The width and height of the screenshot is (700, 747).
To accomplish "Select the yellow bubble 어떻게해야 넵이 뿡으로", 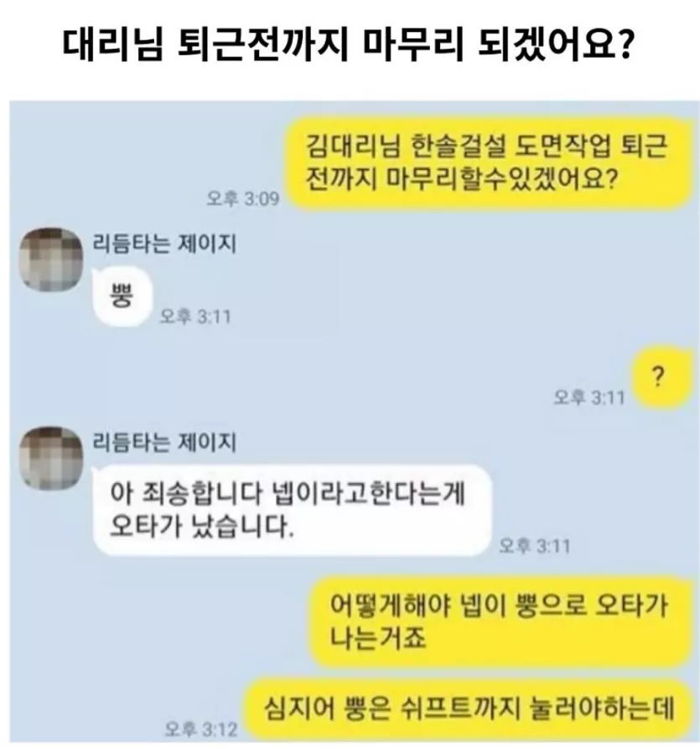I will click(x=501, y=621).
